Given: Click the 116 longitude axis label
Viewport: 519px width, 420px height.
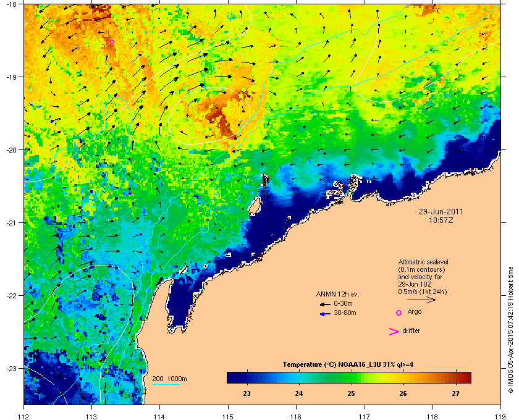Looking at the screenshot, I should pyautogui.click(x=296, y=417).
